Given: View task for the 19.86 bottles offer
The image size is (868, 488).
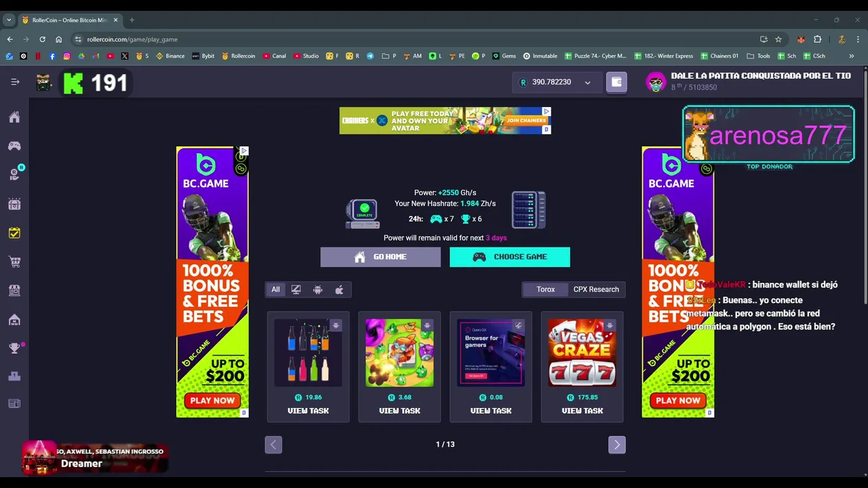Looking at the screenshot, I should coord(308,411).
